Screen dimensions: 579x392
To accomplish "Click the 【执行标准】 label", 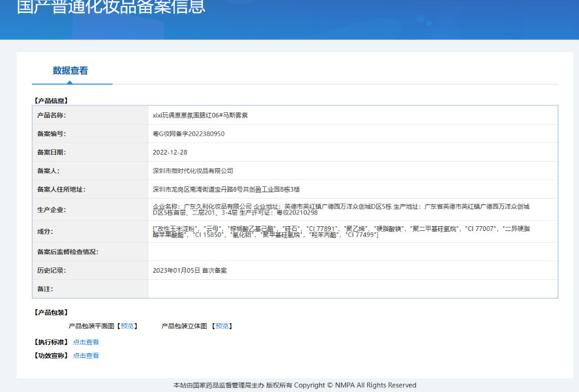I will pyautogui.click(x=51, y=342).
